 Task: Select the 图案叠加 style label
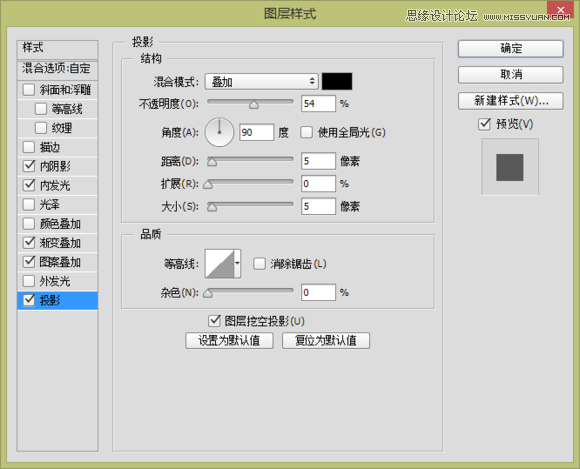click(x=60, y=262)
